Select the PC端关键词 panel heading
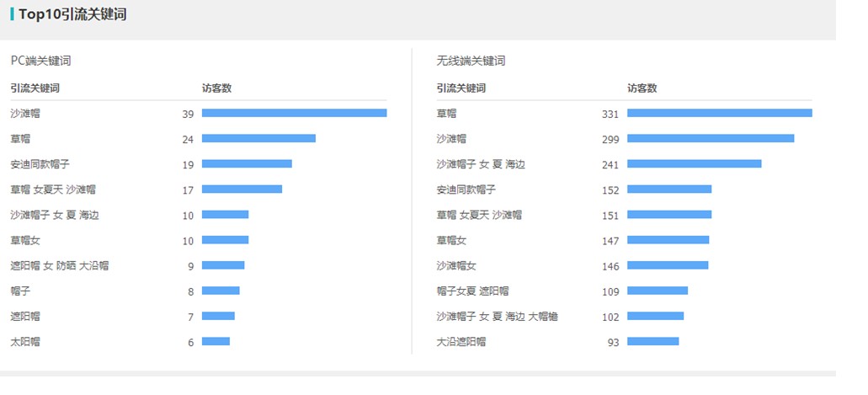The height and width of the screenshot is (395, 868). pos(41,61)
